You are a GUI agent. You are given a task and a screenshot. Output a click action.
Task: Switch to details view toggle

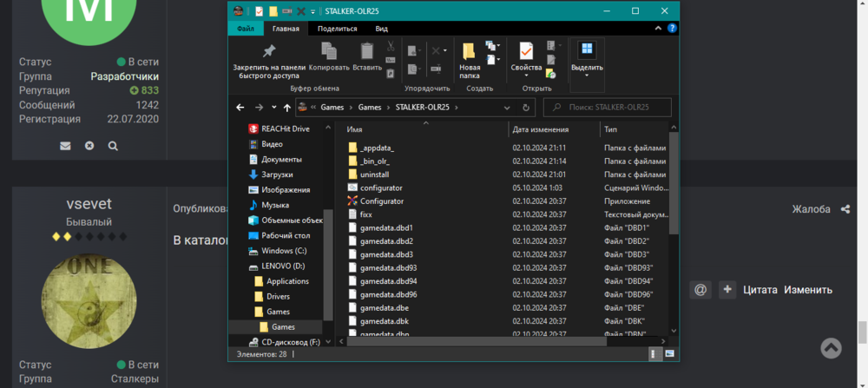coord(654,353)
